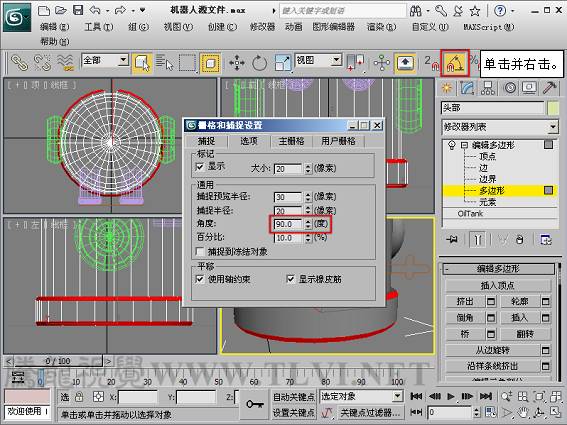Open the Create command panel
Screen dimensions: 567x425
(447, 88)
